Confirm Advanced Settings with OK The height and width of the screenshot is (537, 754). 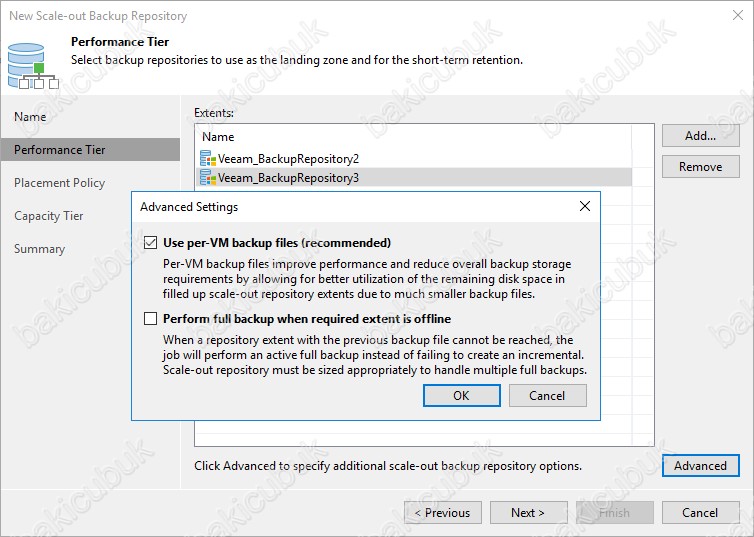462,395
